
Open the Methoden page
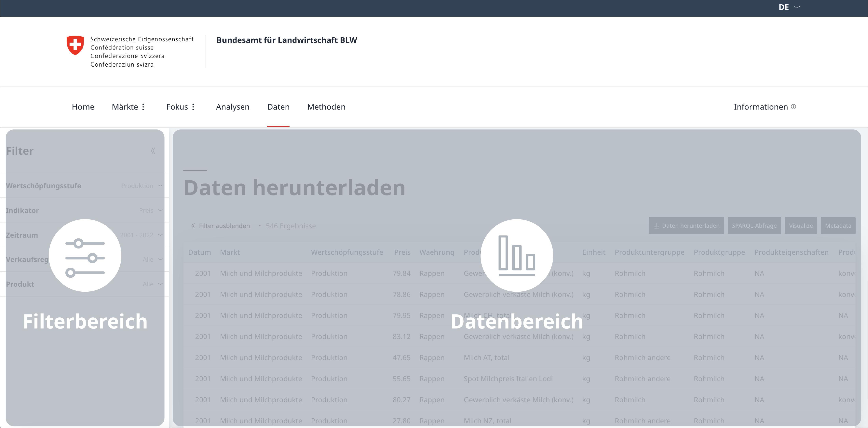click(x=326, y=107)
